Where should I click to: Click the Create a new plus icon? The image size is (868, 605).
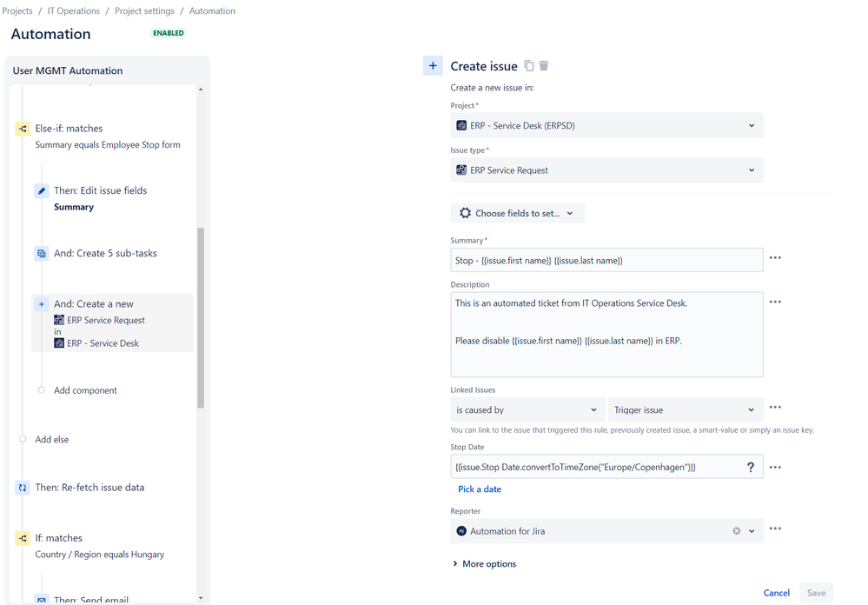tap(41, 304)
